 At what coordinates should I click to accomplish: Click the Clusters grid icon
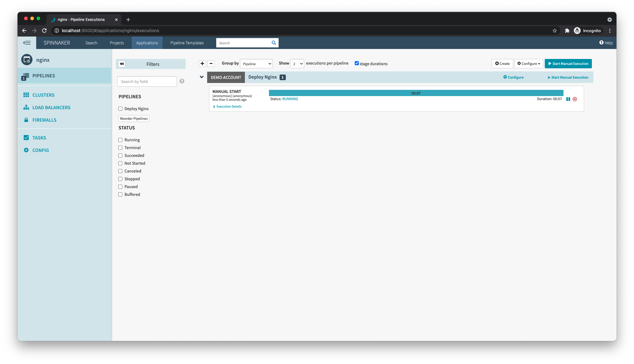26,95
